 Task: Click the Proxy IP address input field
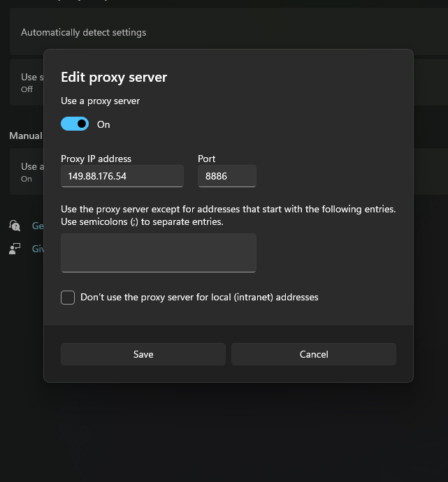click(x=122, y=176)
